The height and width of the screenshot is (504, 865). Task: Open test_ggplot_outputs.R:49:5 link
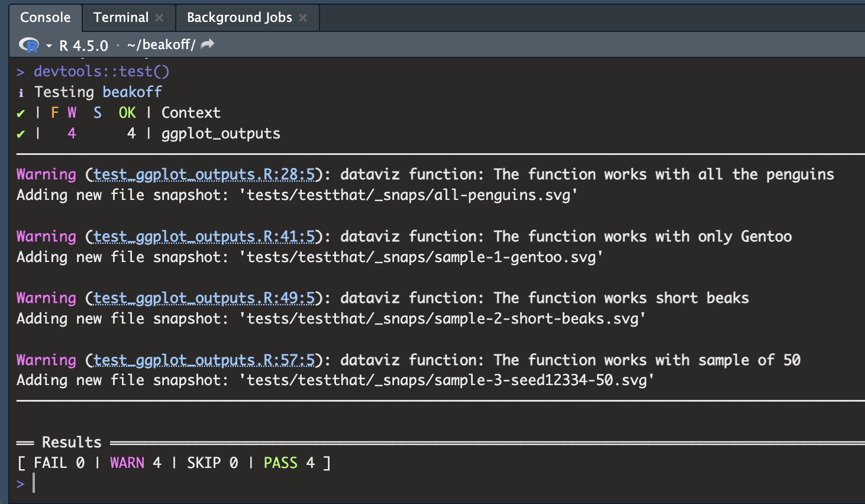[204, 298]
